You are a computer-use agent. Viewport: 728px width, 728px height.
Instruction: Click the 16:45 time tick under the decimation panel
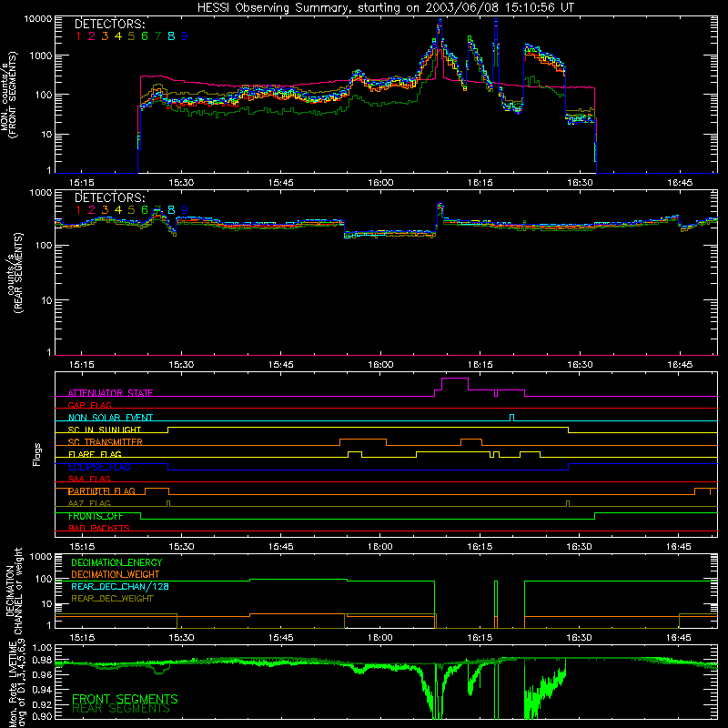point(679,638)
